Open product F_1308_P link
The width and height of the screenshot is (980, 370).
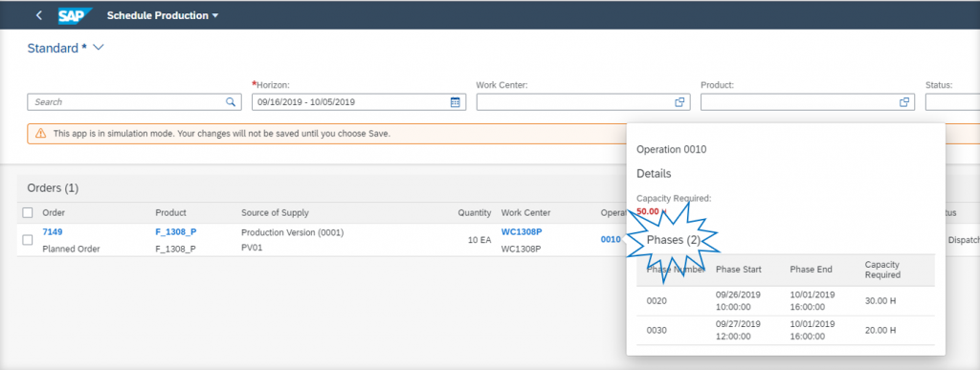(x=176, y=231)
